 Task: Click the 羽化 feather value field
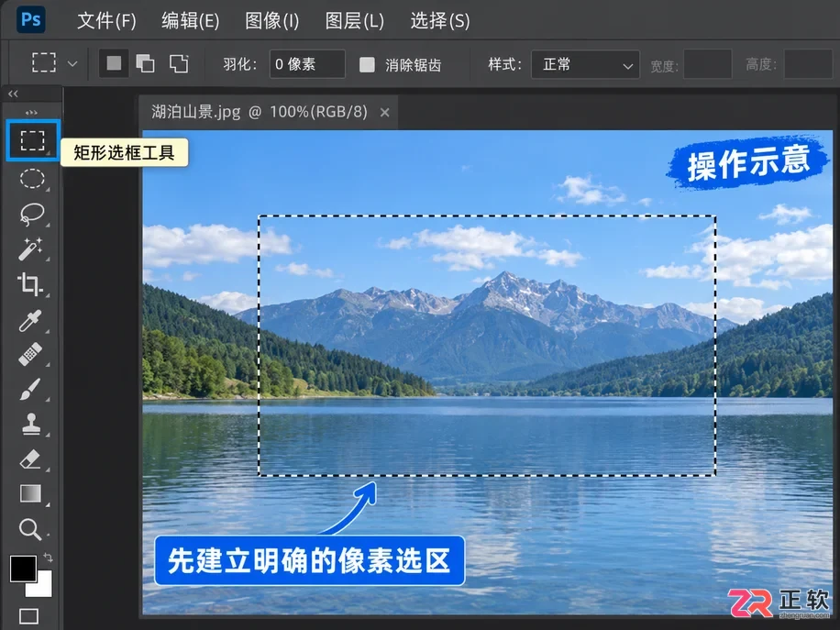pos(307,64)
